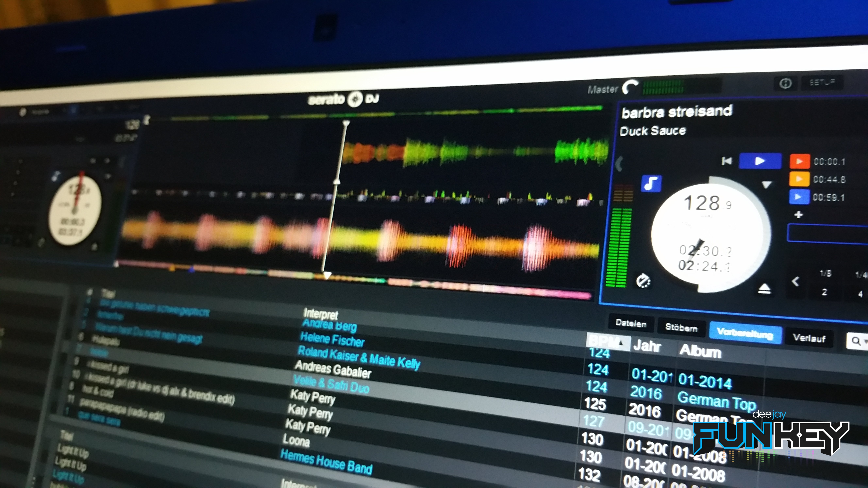Click the info help icon near SETUP

(785, 83)
